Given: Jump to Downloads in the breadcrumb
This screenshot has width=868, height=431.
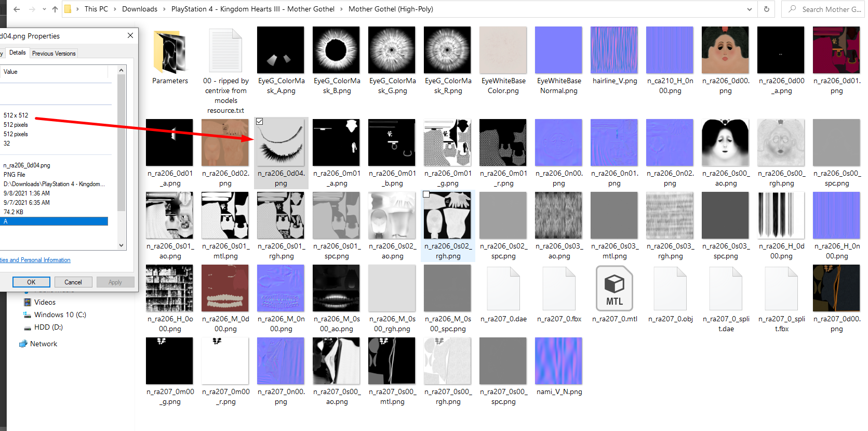Looking at the screenshot, I should (140, 9).
